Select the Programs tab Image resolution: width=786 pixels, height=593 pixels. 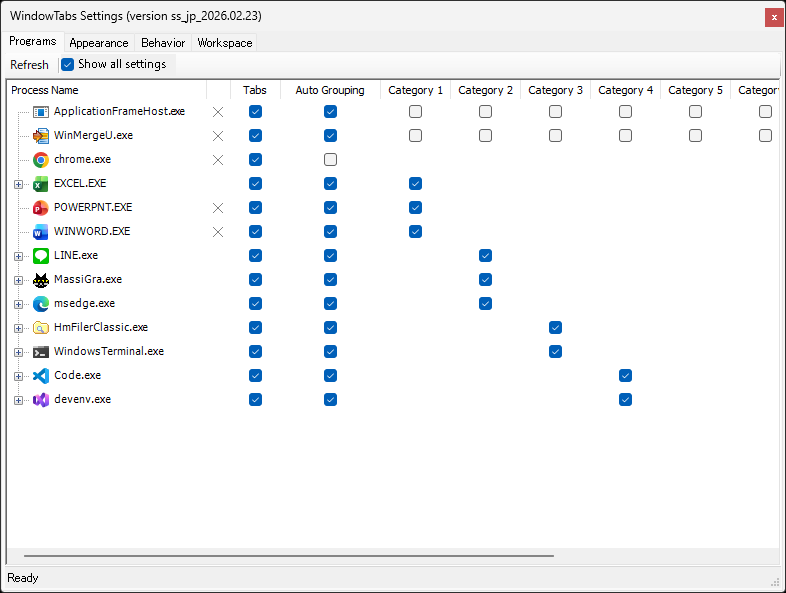point(33,41)
